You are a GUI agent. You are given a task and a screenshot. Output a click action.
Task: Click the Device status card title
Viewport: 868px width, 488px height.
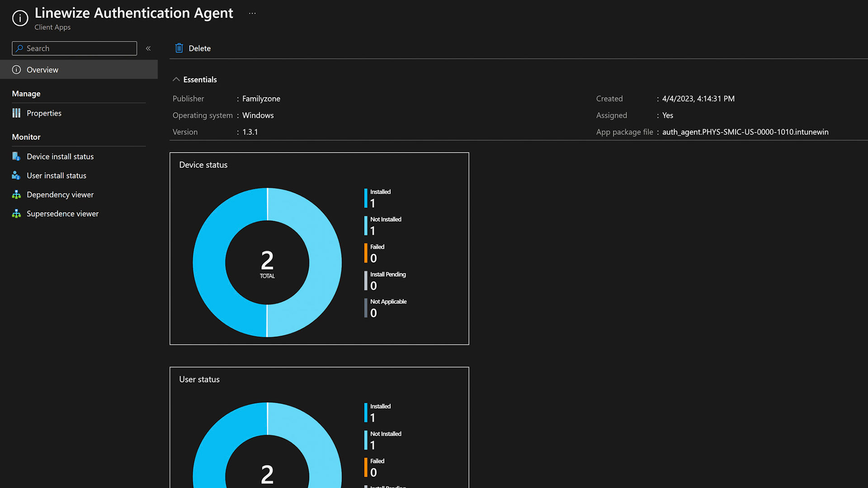click(x=203, y=165)
